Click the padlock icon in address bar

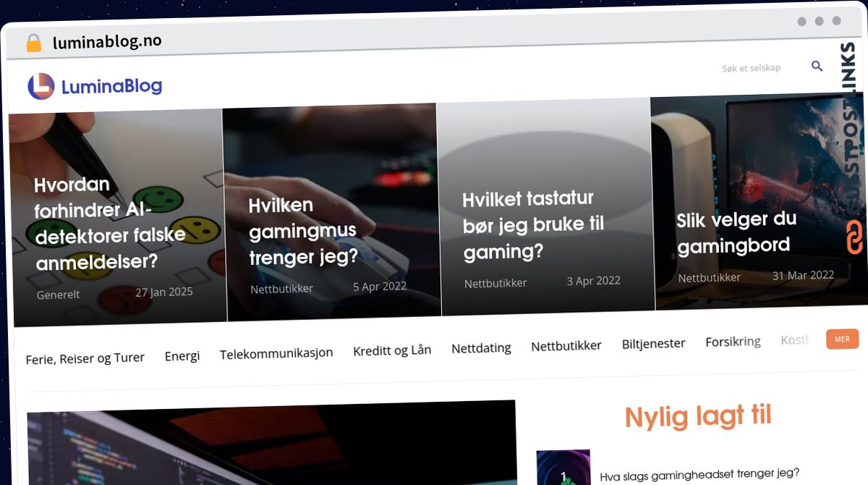point(34,43)
